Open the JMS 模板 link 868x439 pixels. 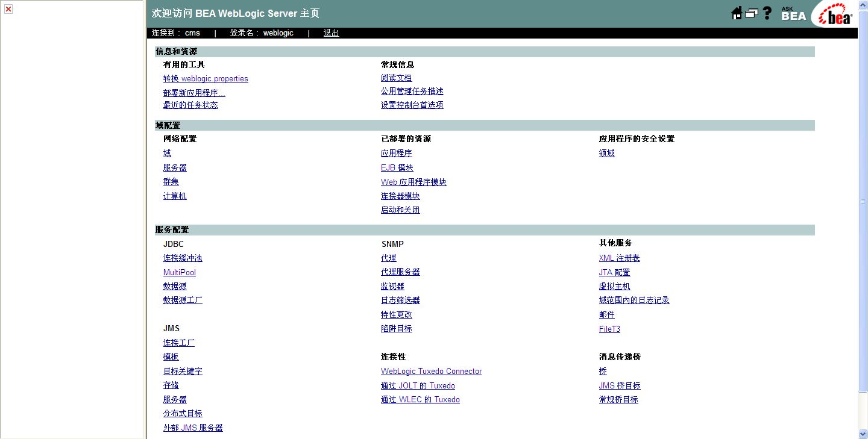171,357
